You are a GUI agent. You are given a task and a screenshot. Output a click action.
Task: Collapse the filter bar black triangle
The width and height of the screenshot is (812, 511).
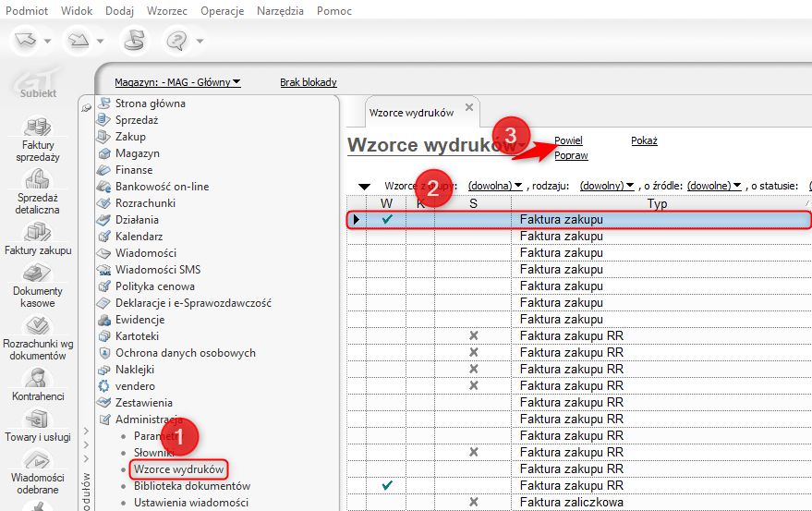coord(365,187)
